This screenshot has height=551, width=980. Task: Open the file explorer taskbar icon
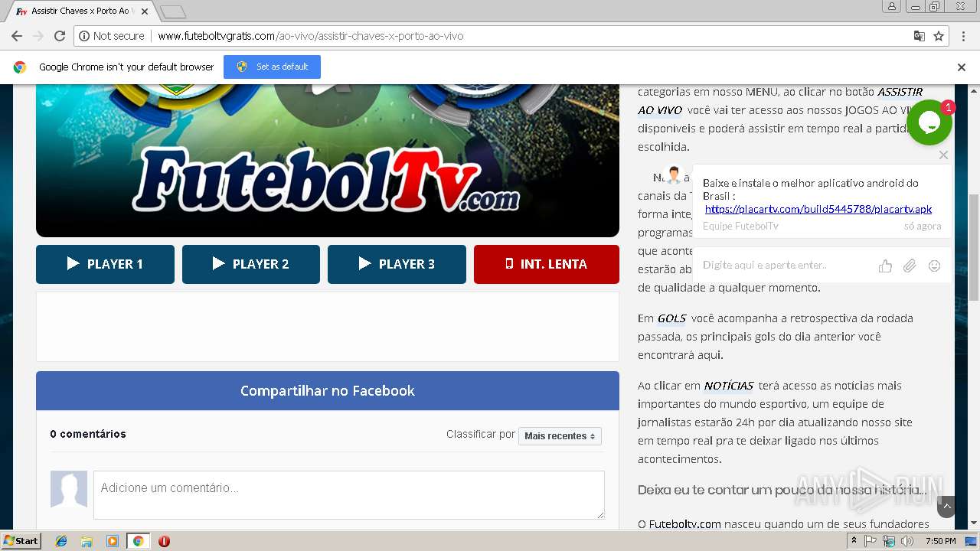[87, 541]
